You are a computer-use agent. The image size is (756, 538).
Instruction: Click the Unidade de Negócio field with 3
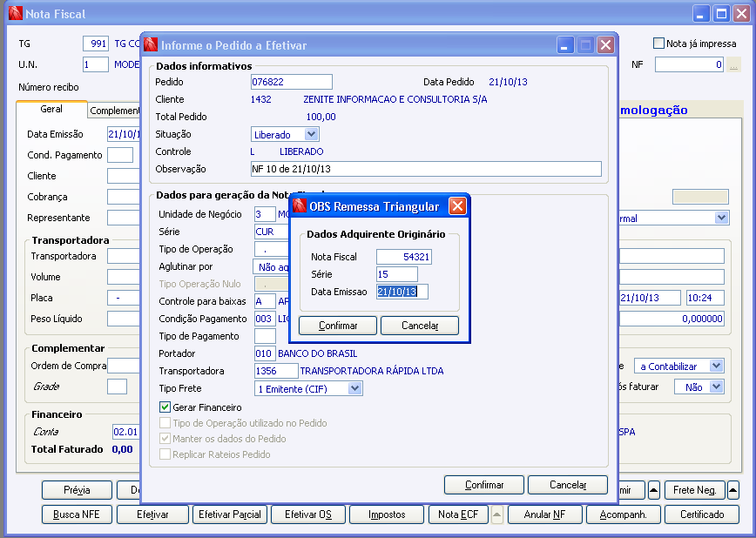(x=265, y=214)
